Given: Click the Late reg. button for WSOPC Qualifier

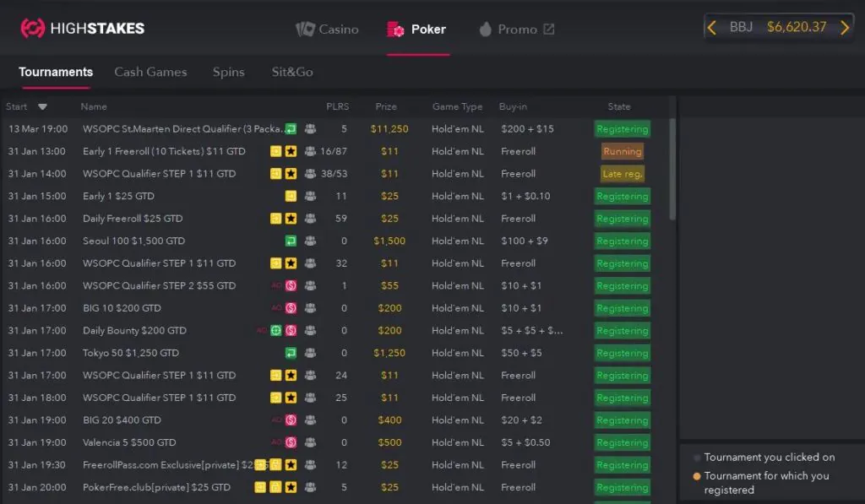Looking at the screenshot, I should [622, 174].
